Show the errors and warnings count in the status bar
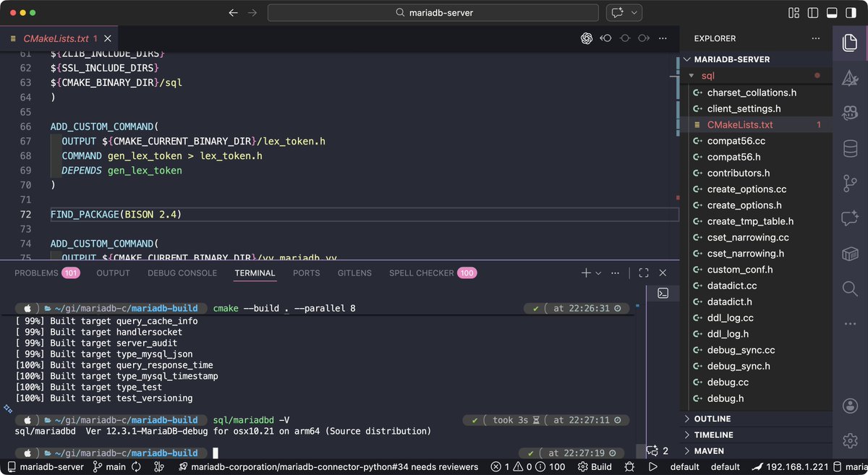This screenshot has width=868, height=475. click(x=528, y=467)
